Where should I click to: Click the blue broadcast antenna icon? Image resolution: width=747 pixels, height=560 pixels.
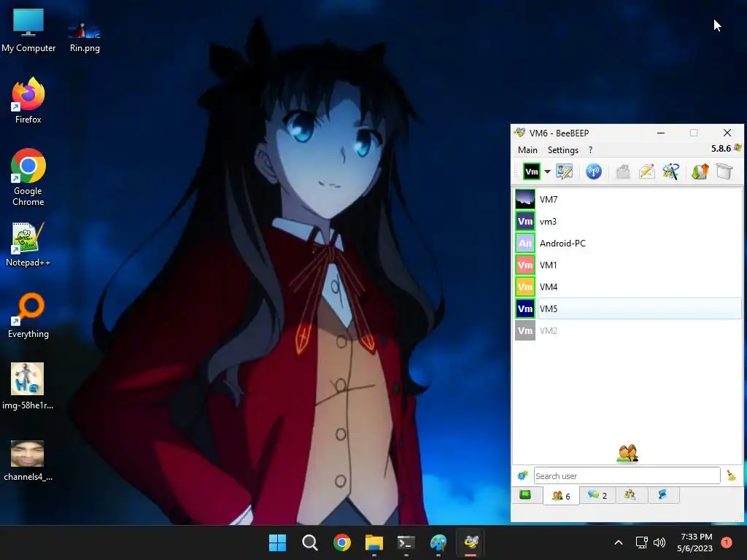(x=594, y=171)
